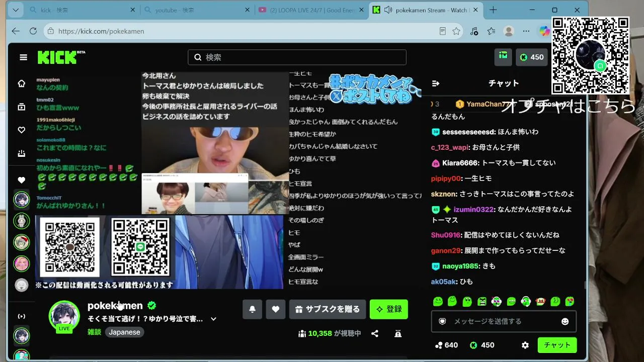This screenshot has width=644, height=362.
Task: Open chat user izumin0322's name
Action: coord(473,209)
